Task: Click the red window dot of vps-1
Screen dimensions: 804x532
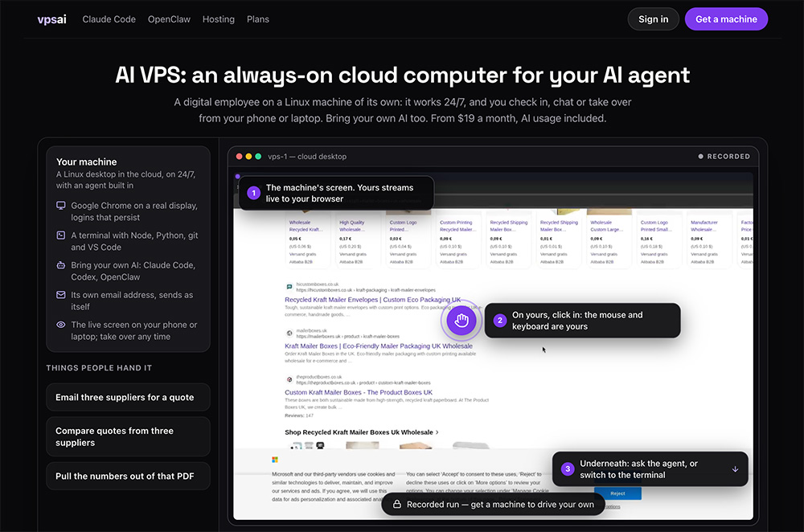Action: pyautogui.click(x=239, y=157)
